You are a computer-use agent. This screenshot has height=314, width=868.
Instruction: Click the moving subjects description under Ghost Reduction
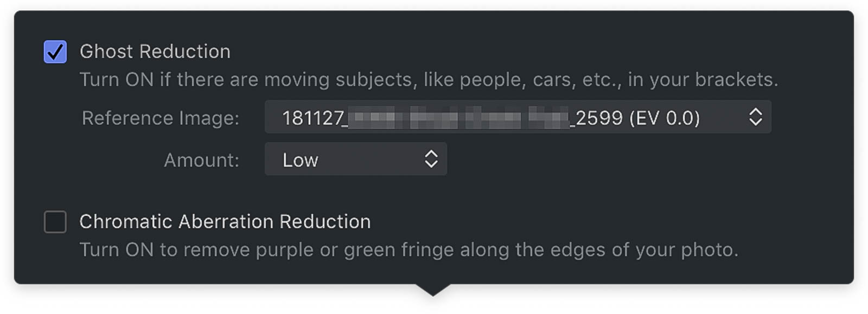pos(429,80)
